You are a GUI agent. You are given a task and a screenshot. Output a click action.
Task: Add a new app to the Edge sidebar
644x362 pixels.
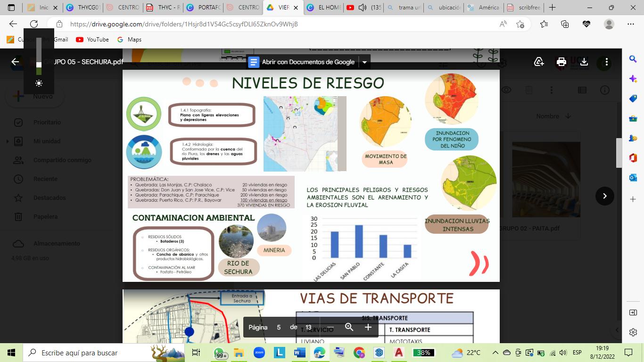(x=633, y=199)
